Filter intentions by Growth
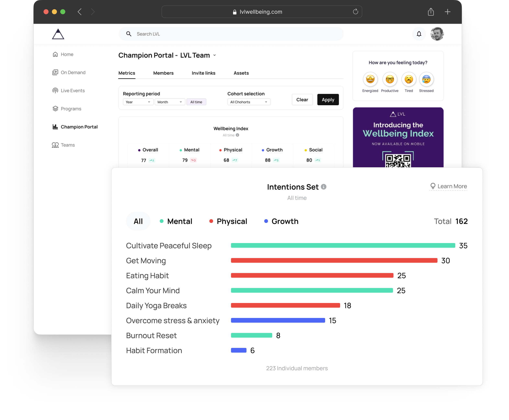Screen dimensions: 509x420 (281, 221)
